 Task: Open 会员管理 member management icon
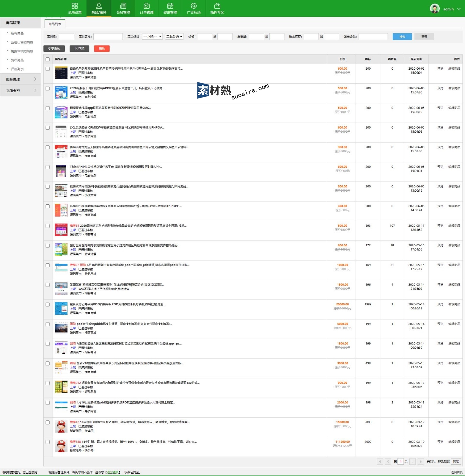[x=123, y=6]
